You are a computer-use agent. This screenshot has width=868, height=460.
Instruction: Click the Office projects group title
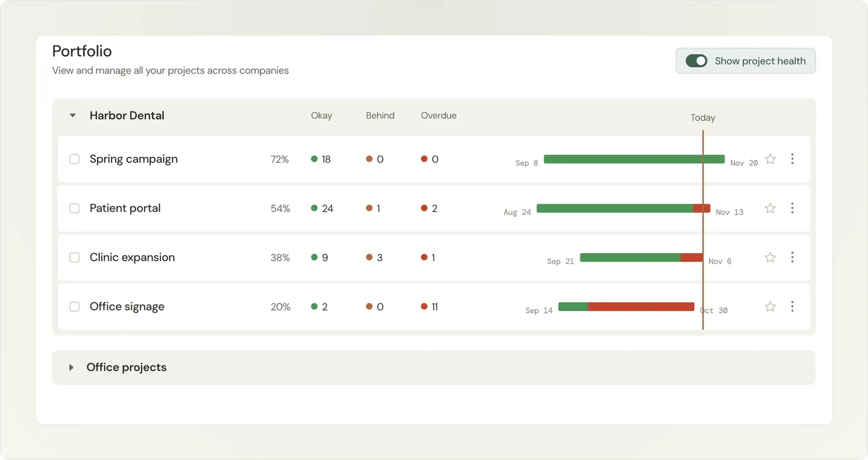[127, 367]
